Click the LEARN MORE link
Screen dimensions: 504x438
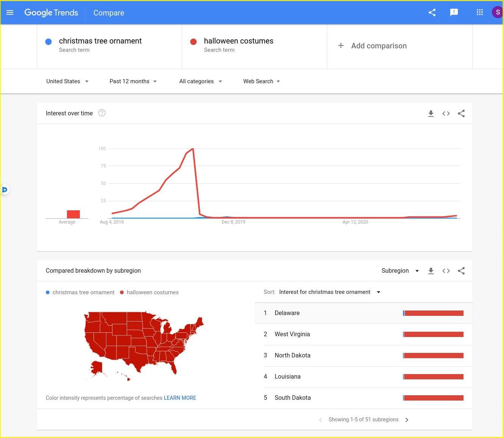(x=180, y=398)
